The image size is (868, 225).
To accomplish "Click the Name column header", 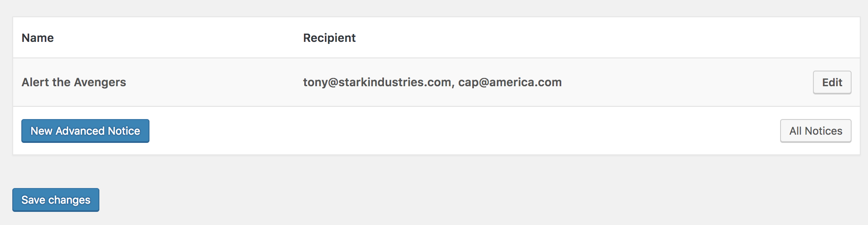I will [38, 38].
